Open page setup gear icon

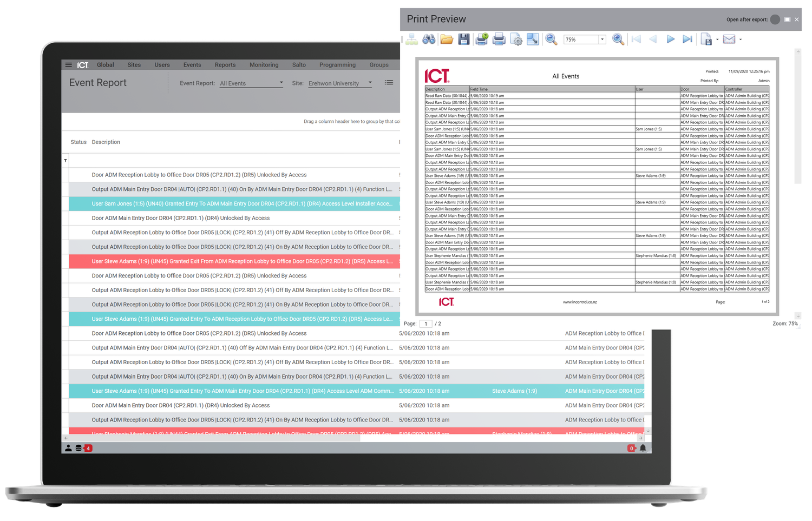516,39
